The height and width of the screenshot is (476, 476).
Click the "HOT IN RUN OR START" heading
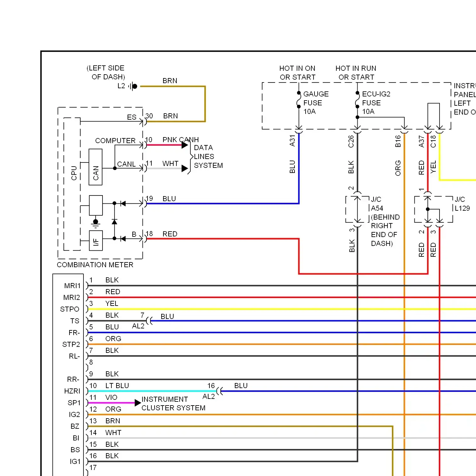356,73
